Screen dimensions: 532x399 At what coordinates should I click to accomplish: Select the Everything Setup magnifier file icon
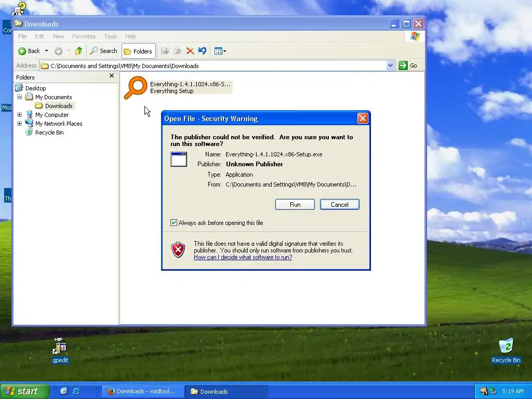pos(136,87)
